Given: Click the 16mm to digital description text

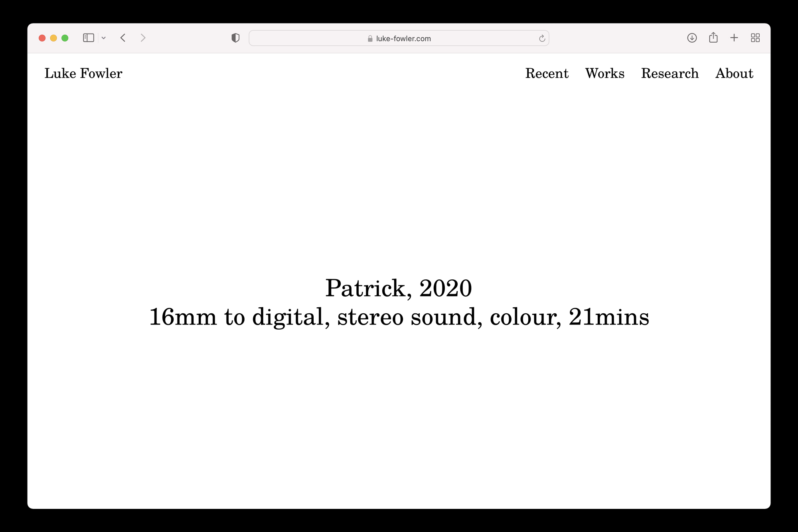Looking at the screenshot, I should click(x=399, y=317).
